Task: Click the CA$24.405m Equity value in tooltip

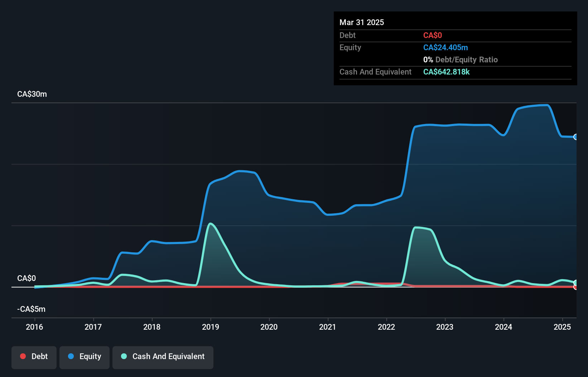Action: click(445, 48)
